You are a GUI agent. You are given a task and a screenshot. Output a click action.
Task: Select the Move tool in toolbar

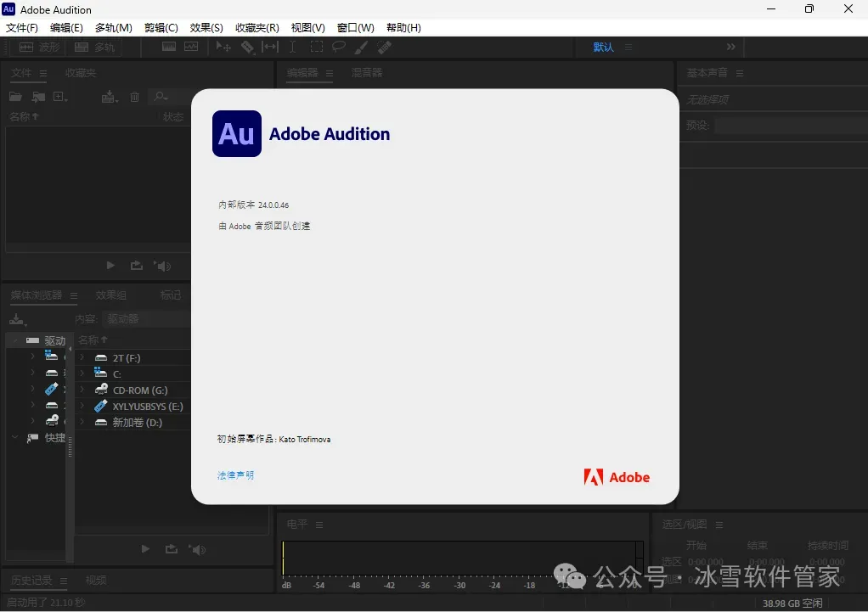pos(223,47)
